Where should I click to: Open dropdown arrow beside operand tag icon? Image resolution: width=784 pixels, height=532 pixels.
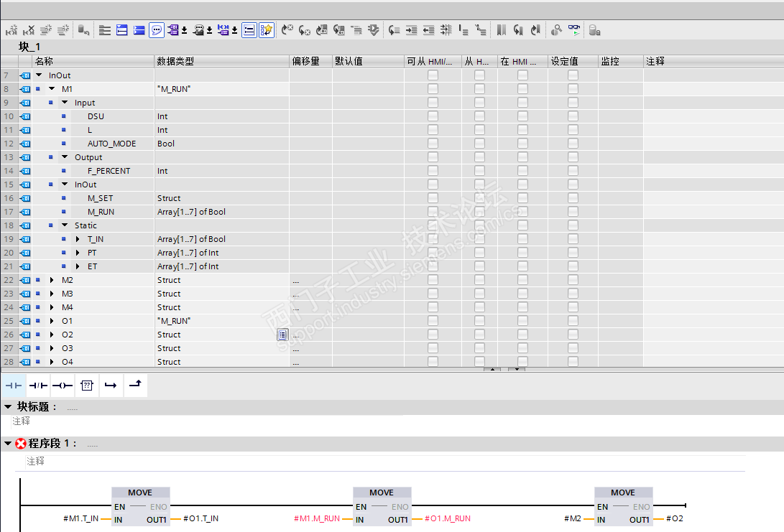(x=184, y=31)
